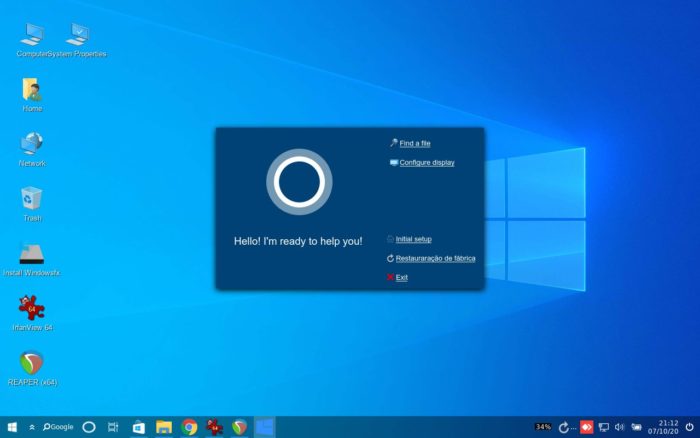
Task: Open IrfanView from the taskbar
Action: pyautogui.click(x=214, y=427)
